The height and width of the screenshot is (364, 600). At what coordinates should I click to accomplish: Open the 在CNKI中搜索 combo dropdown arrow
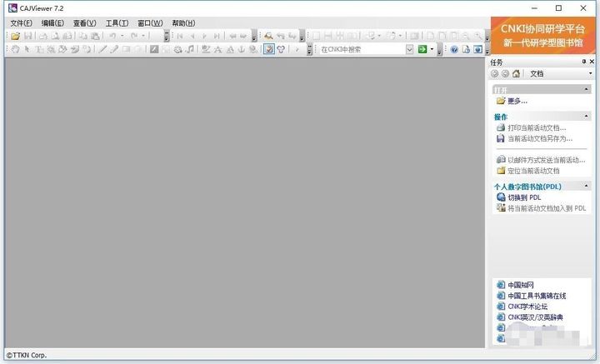pyautogui.click(x=409, y=49)
